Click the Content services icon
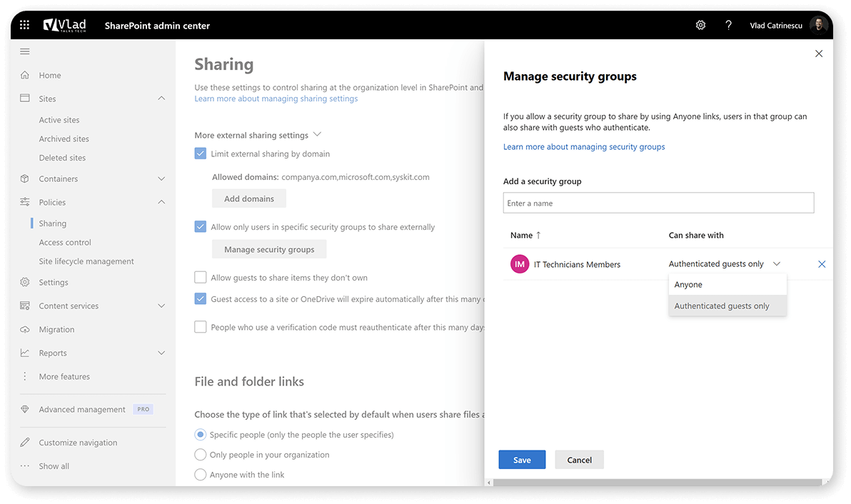 tap(24, 306)
